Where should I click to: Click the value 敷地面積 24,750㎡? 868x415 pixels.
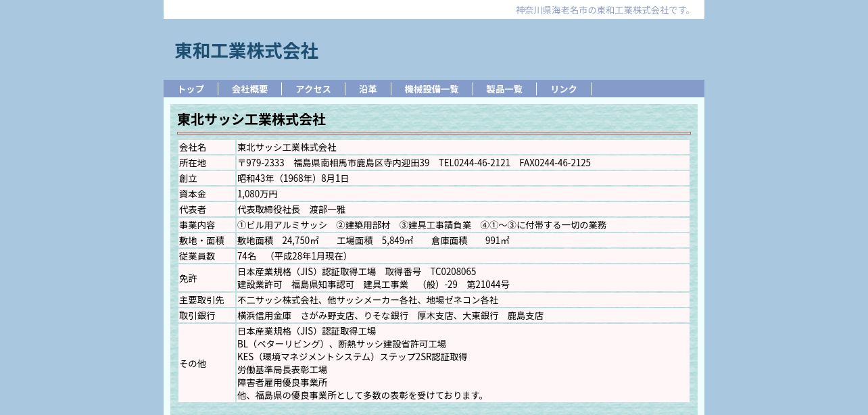pyautogui.click(x=278, y=241)
